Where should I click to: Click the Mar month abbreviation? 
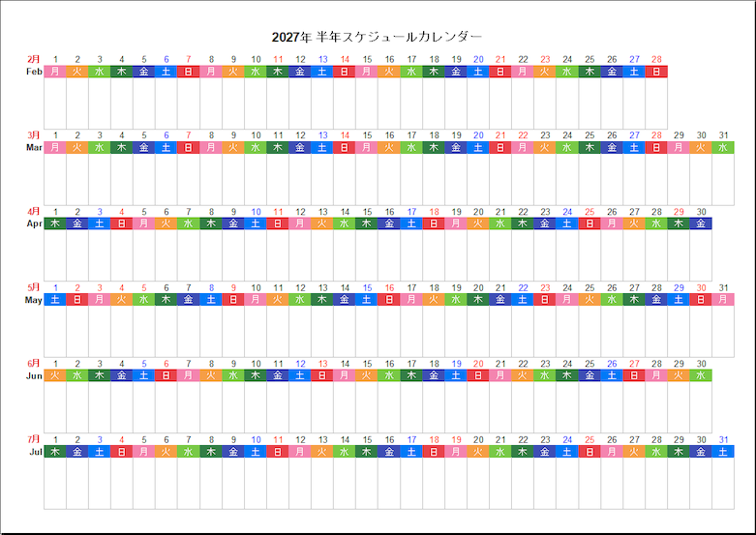pyautogui.click(x=34, y=147)
